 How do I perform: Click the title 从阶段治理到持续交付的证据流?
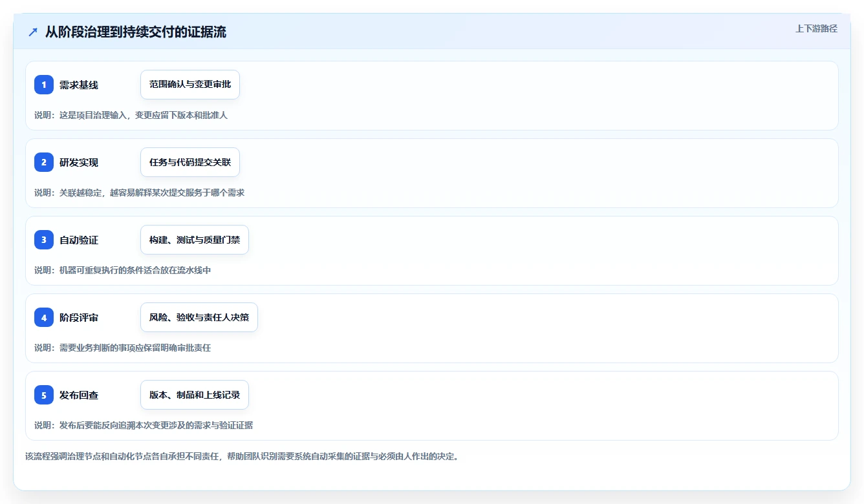pyautogui.click(x=136, y=32)
